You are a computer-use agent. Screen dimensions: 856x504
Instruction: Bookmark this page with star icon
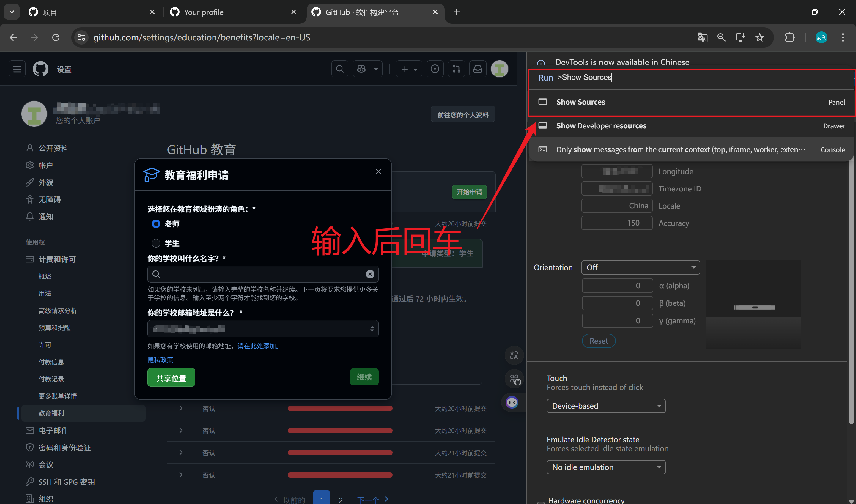pyautogui.click(x=759, y=37)
